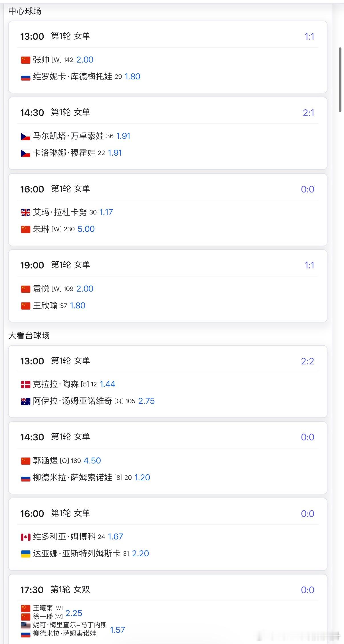Image resolution: width=344 pixels, height=644 pixels.
Task: Click the US flag beside 妮可·梅里查尔-马丁内斯
Action: click(26, 625)
